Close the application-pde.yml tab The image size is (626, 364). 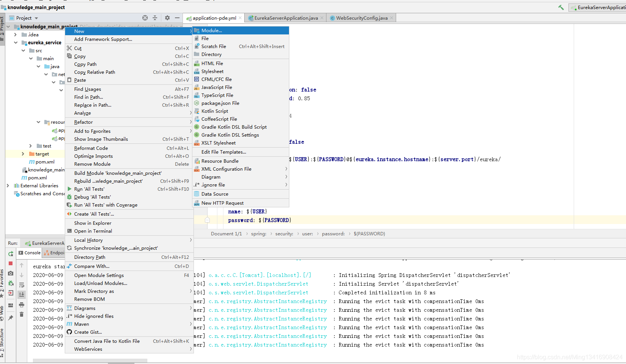coord(240,18)
